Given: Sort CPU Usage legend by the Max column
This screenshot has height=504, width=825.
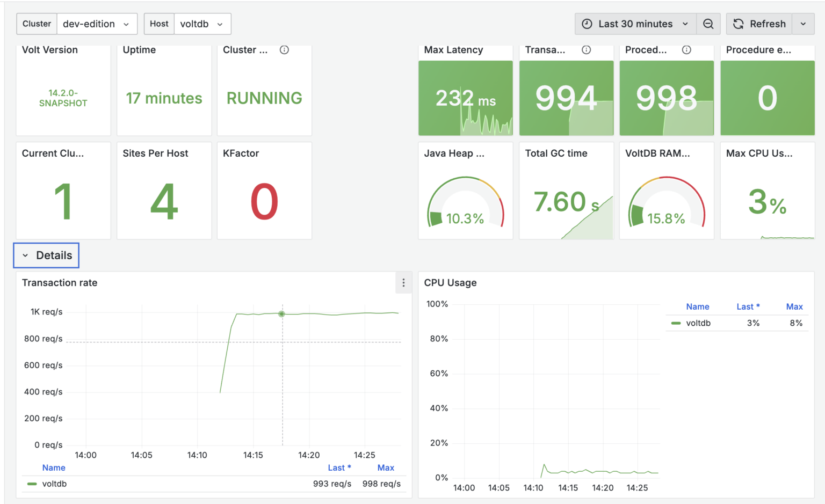Looking at the screenshot, I should (x=794, y=306).
